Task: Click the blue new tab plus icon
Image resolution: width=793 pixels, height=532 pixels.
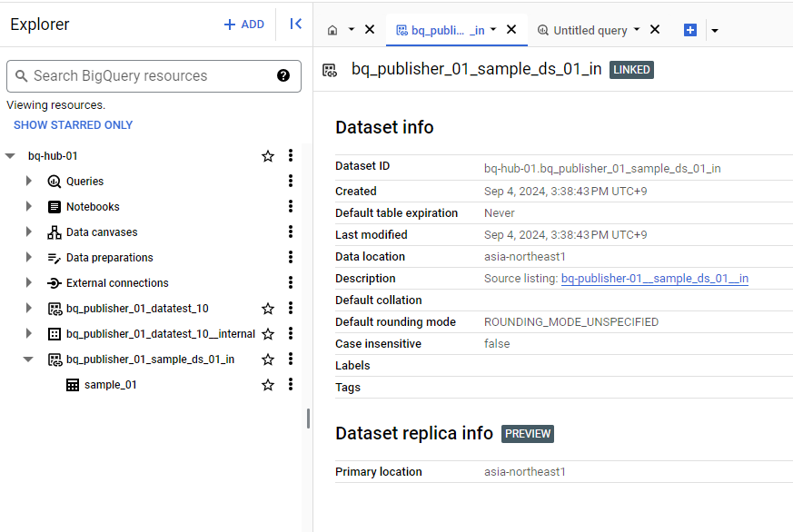Action: coord(690,30)
